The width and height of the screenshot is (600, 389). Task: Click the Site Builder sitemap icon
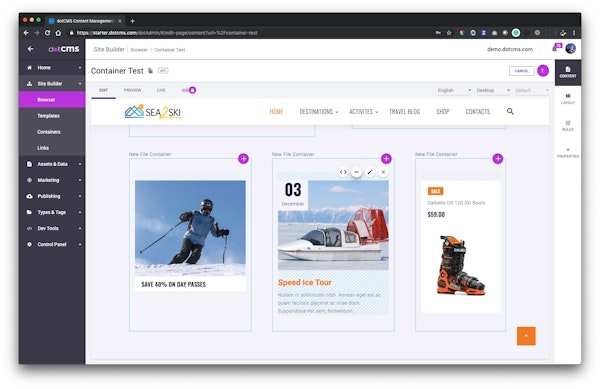tap(29, 84)
